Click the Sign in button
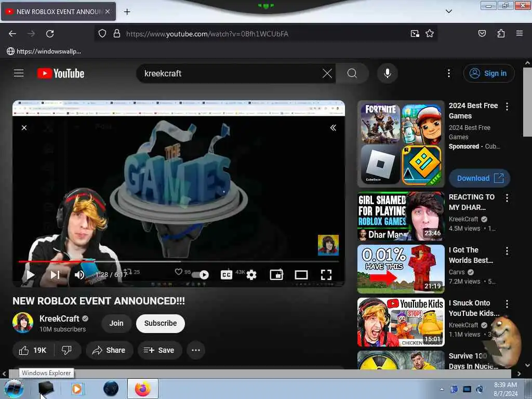Image resolution: width=532 pixels, height=399 pixels. click(488, 73)
